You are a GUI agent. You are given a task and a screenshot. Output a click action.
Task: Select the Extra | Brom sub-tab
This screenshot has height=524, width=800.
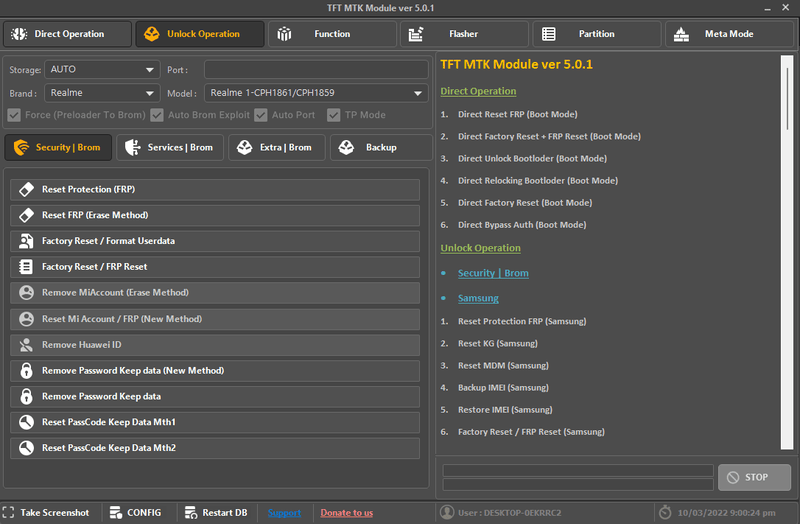click(x=277, y=147)
